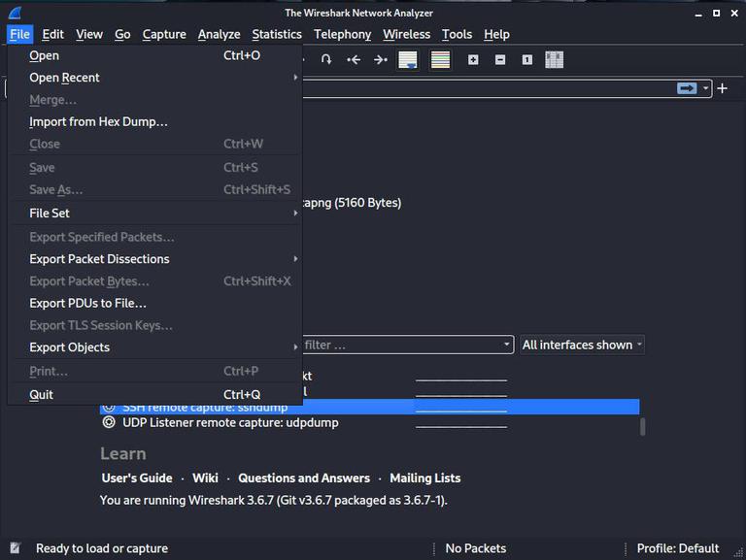Click Profile: Default in status bar
Image resolution: width=746 pixels, height=560 pixels.
(678, 548)
